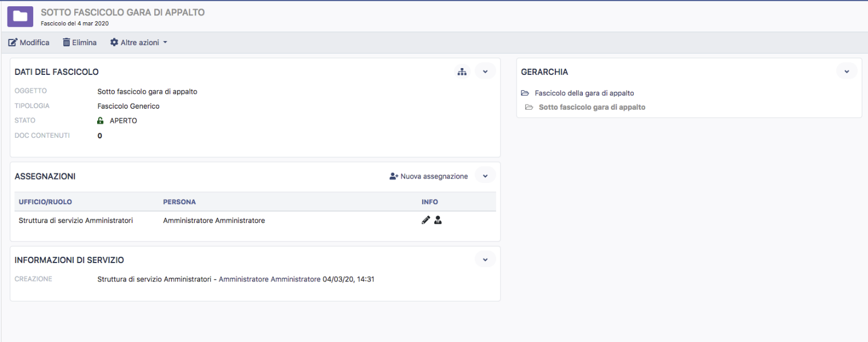Collapse the Dati del Fascicolo panel
Viewport: 868px width, 342px height.
485,71
